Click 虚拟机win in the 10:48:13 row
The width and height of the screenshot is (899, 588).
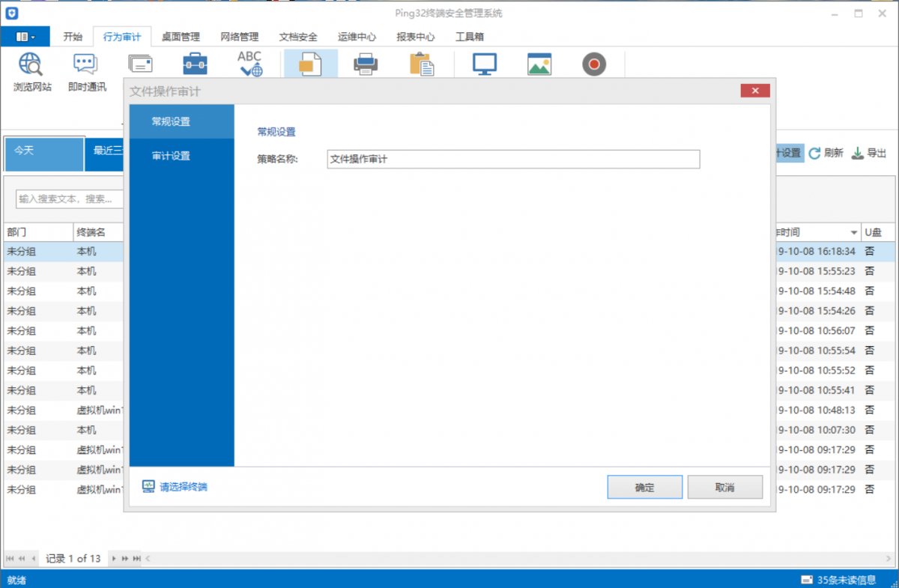pyautogui.click(x=100, y=410)
